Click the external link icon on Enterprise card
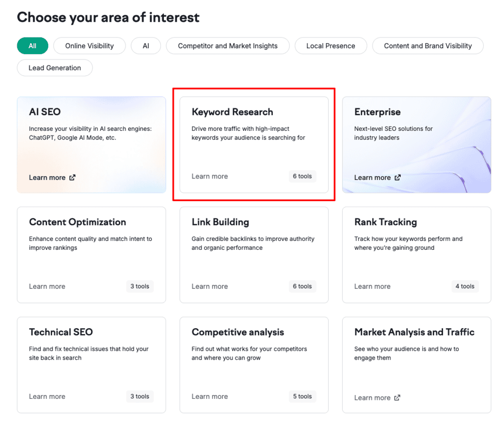The width and height of the screenshot is (504, 423). 399,178
